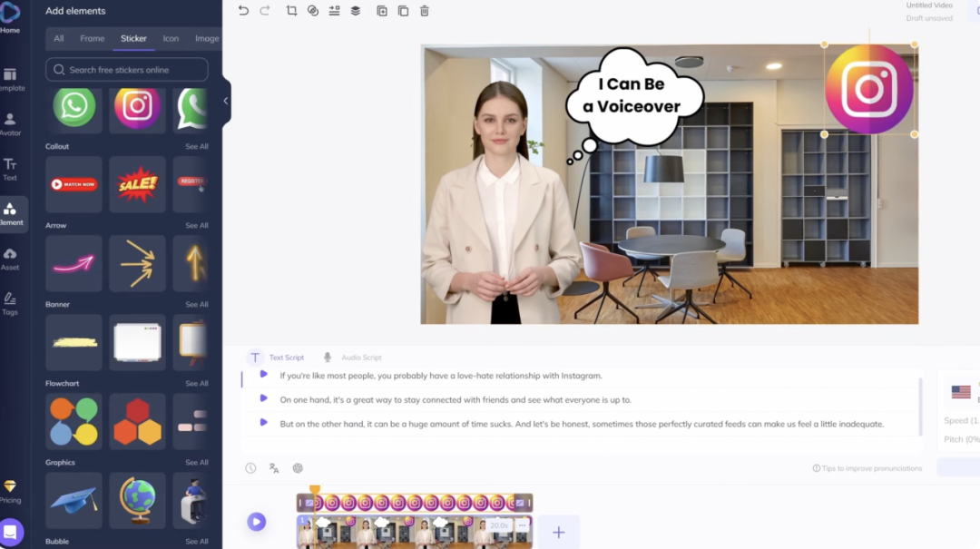Click the Undo icon

243,11
